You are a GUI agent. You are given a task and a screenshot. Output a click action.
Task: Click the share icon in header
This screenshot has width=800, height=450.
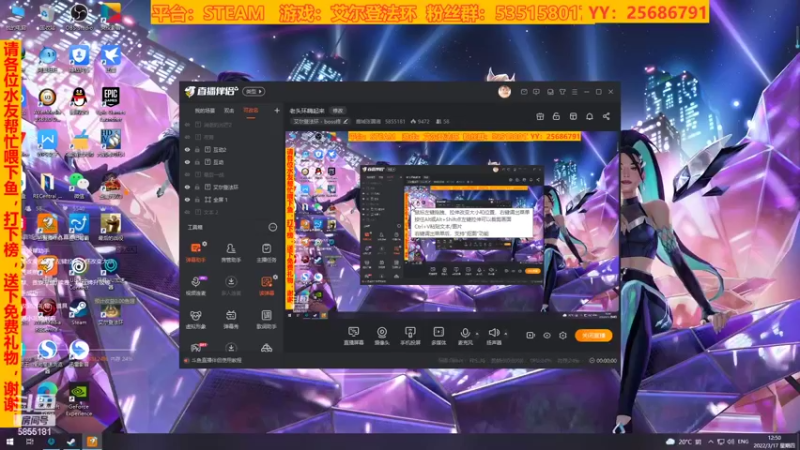coord(606,116)
